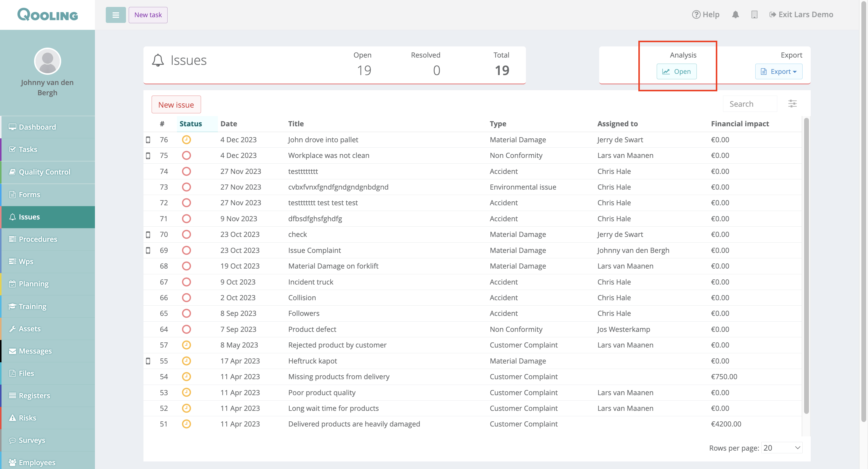Click the New issue button
The image size is (868, 469).
point(176,105)
